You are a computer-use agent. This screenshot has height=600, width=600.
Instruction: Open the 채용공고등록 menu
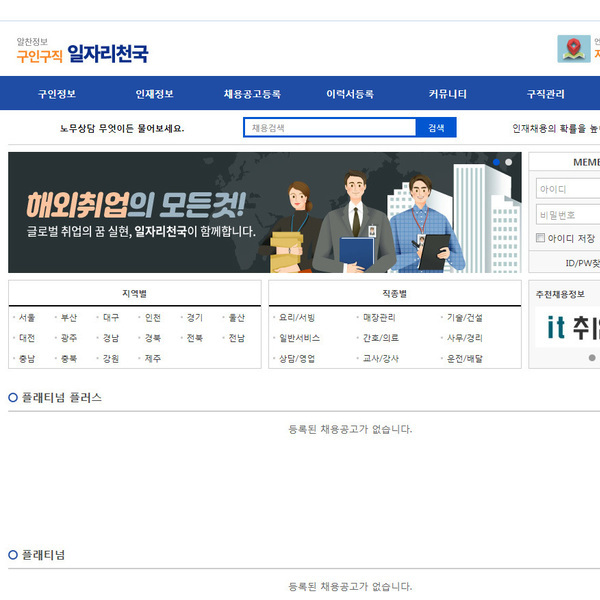pos(252,94)
